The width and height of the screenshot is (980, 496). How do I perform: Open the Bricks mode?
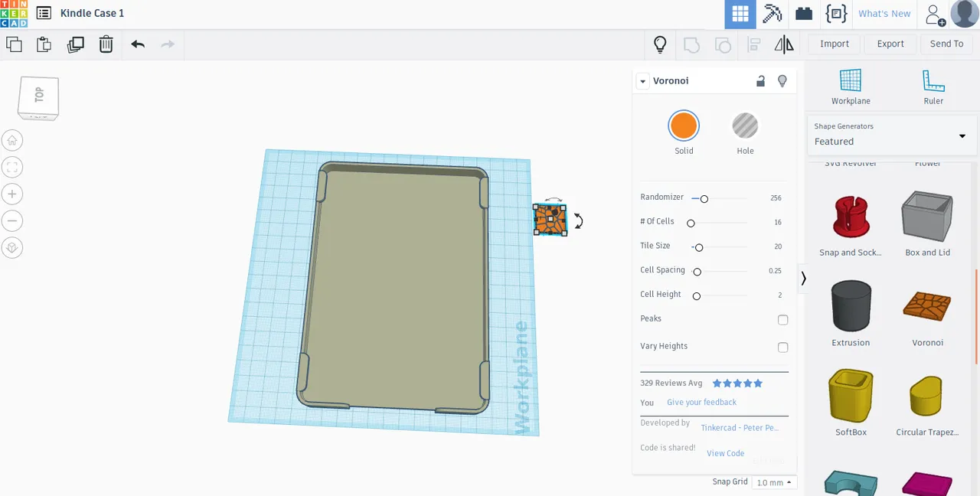tap(804, 14)
